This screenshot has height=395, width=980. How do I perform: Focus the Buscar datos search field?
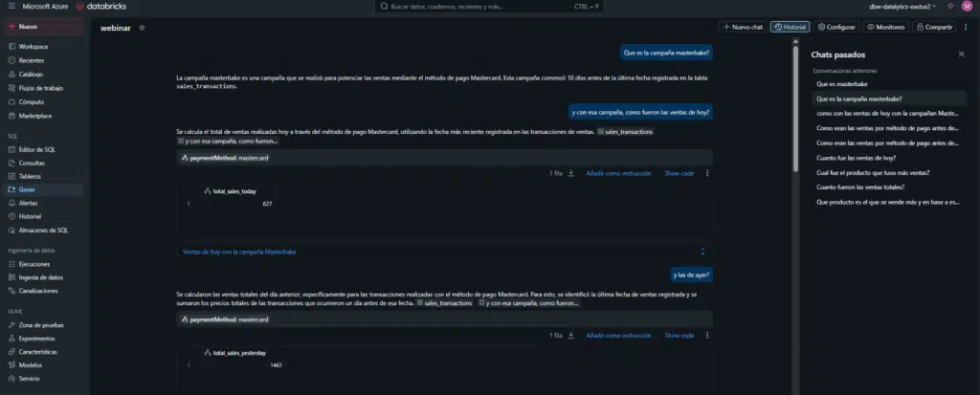tap(488, 6)
